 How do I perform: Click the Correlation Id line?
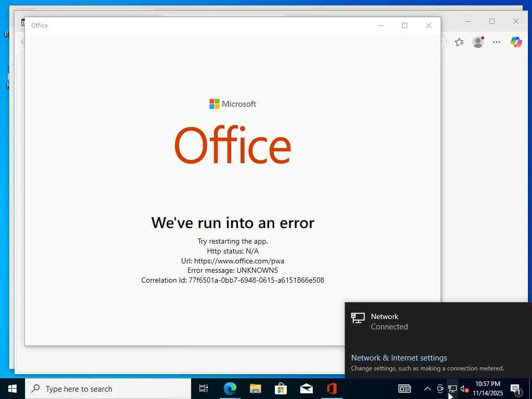click(233, 280)
